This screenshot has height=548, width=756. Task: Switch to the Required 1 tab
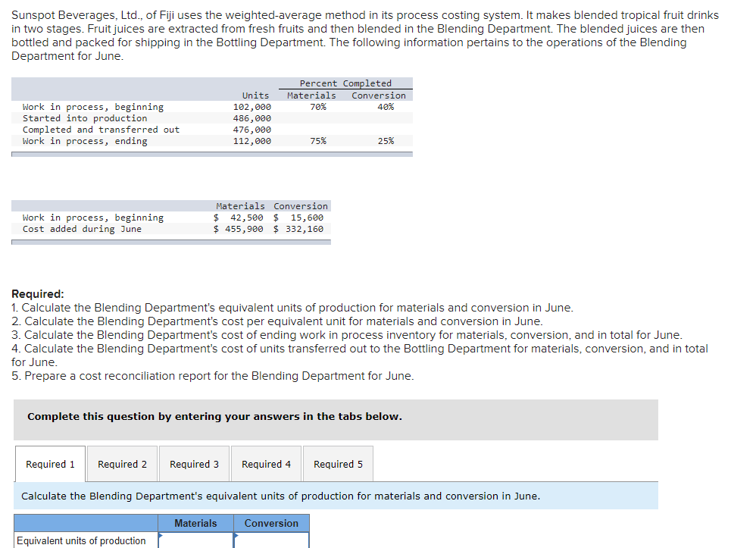[x=50, y=463]
